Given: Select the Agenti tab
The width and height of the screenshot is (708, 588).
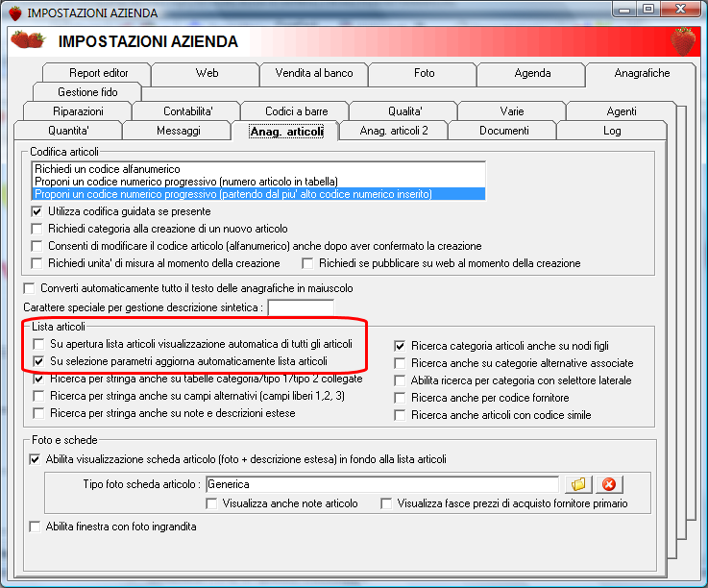Looking at the screenshot, I should click(622, 111).
